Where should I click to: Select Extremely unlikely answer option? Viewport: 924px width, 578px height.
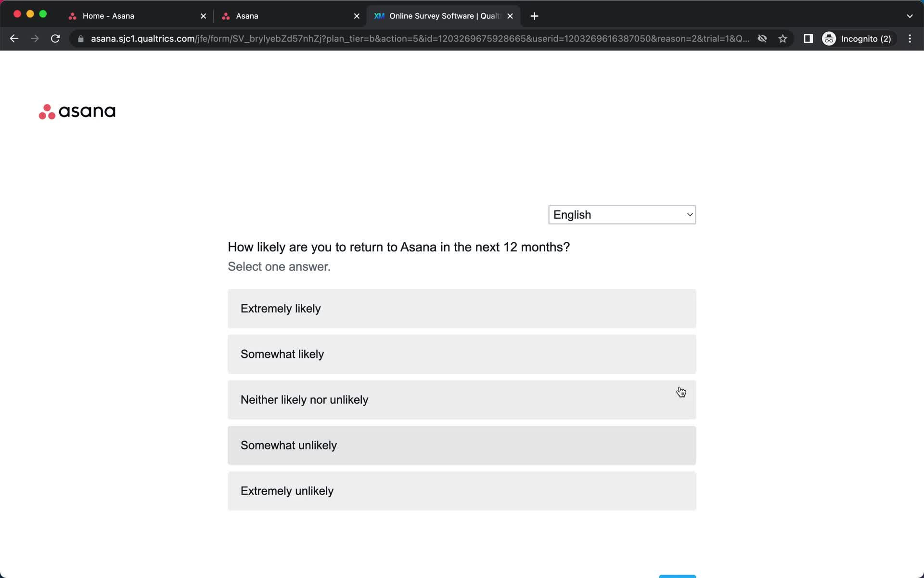pos(462,491)
